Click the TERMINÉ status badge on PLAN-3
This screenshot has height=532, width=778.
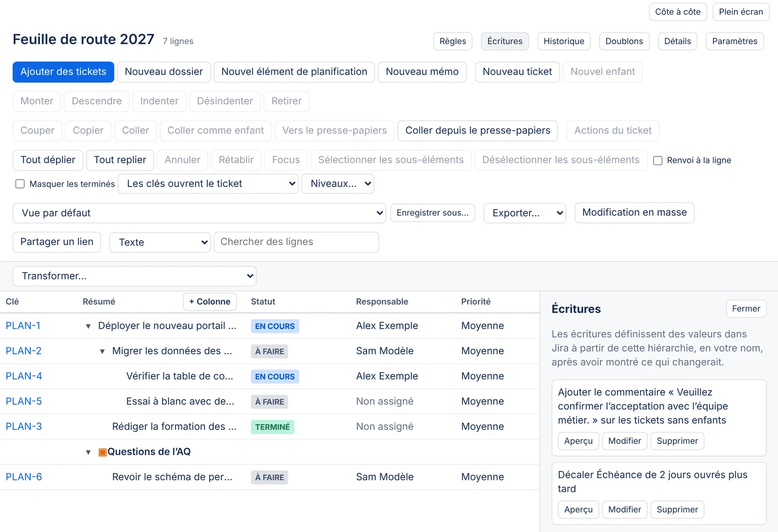click(x=272, y=427)
